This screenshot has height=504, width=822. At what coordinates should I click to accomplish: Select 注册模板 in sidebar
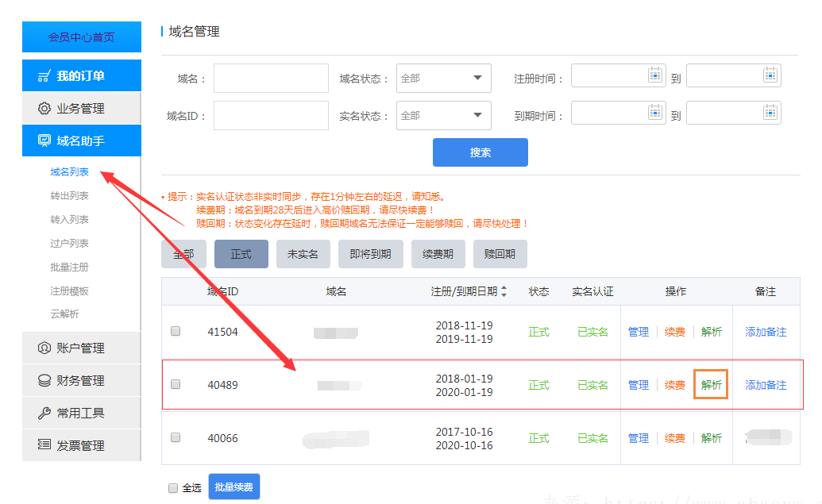(69, 290)
